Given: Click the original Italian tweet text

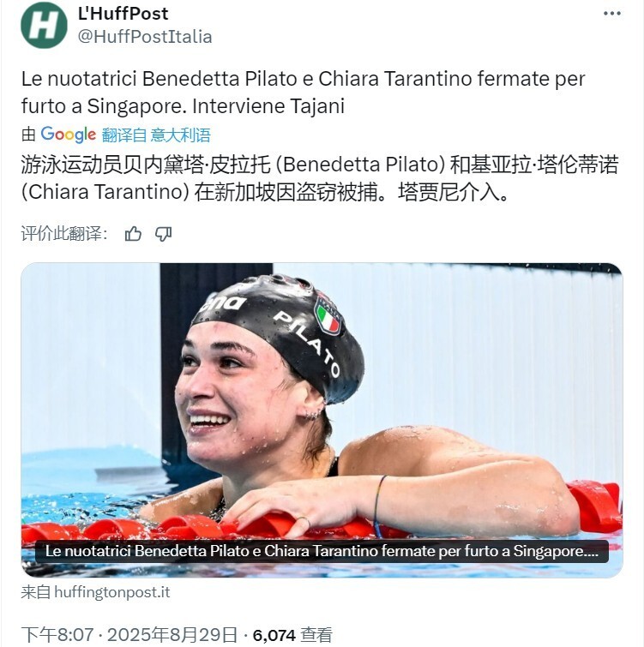Looking at the screenshot, I should pyautogui.click(x=303, y=93).
